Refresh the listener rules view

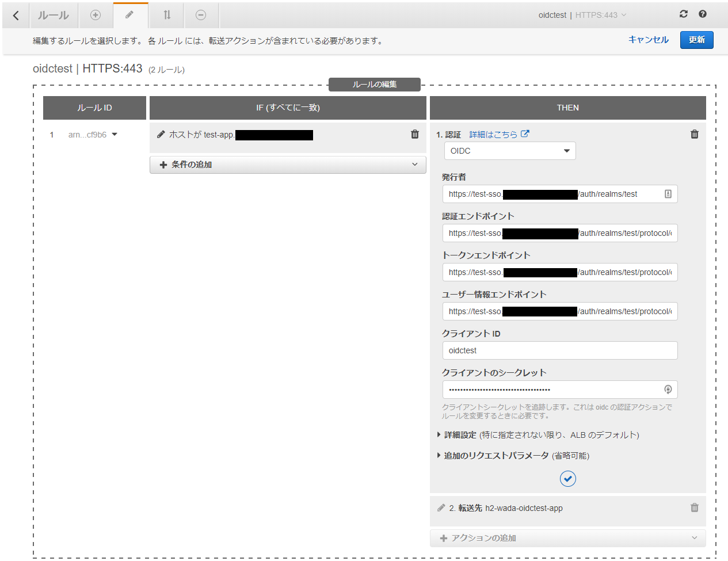[683, 14]
